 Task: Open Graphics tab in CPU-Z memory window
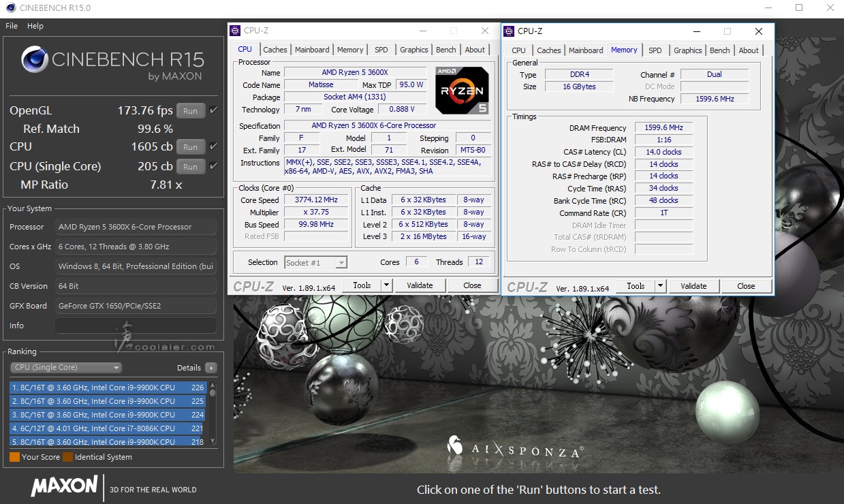click(688, 50)
